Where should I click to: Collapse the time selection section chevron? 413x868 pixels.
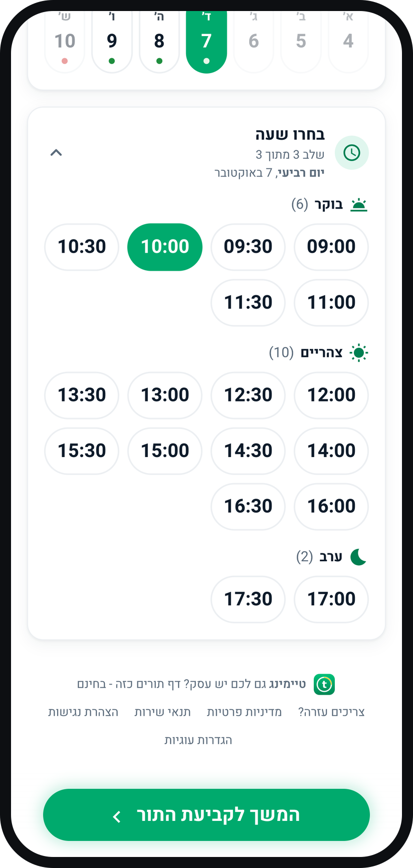click(56, 152)
